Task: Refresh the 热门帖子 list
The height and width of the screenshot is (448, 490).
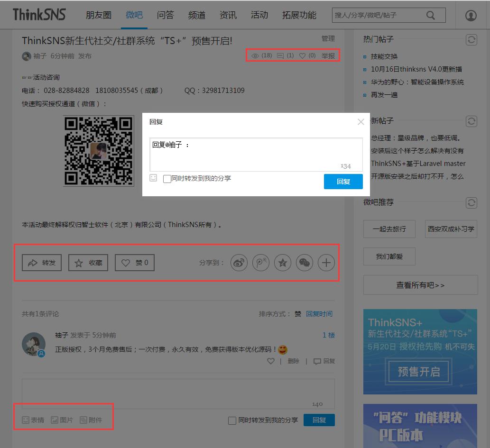Action: 471,40
